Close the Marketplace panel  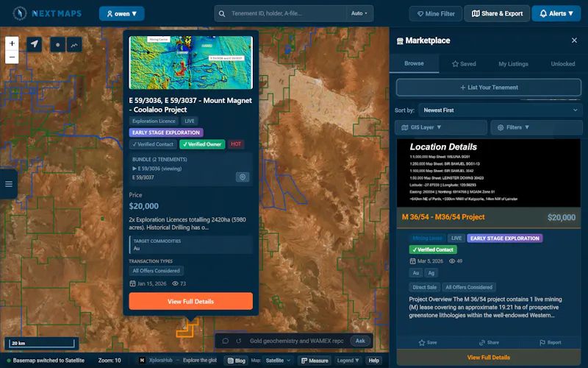574,40
